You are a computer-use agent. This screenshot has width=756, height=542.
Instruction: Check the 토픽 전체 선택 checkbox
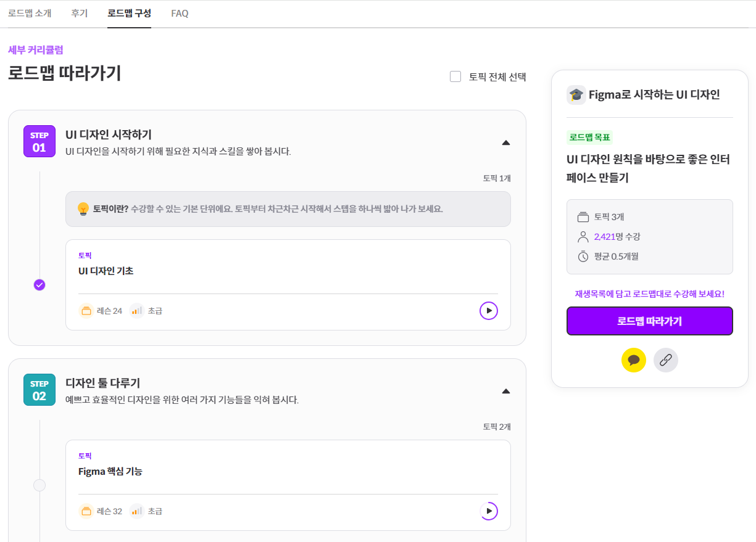point(455,76)
